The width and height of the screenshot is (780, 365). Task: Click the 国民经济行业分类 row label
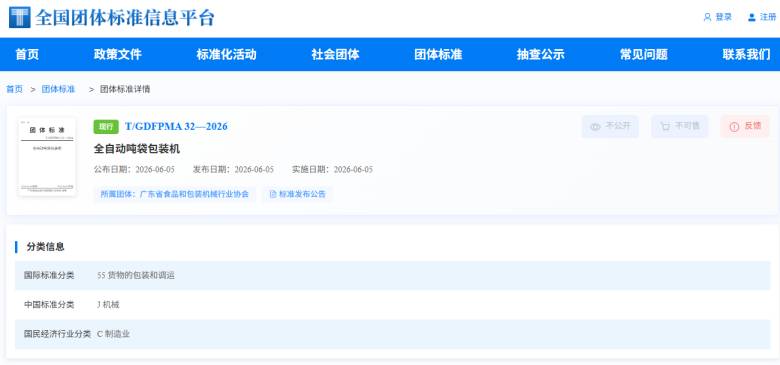(58, 334)
